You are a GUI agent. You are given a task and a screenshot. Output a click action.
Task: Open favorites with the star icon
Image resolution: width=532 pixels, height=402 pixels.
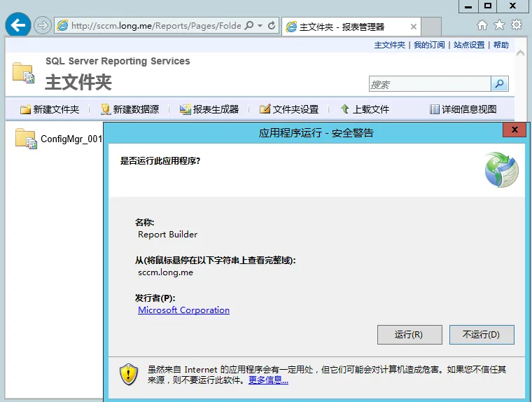(x=499, y=25)
